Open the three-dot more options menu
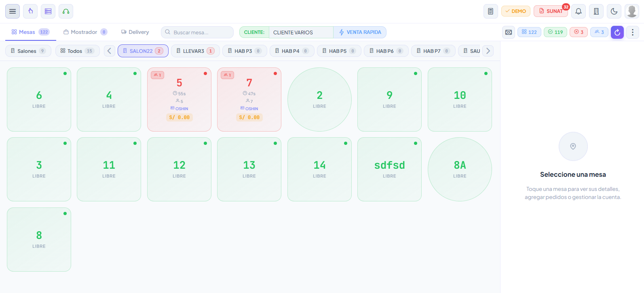 click(633, 32)
